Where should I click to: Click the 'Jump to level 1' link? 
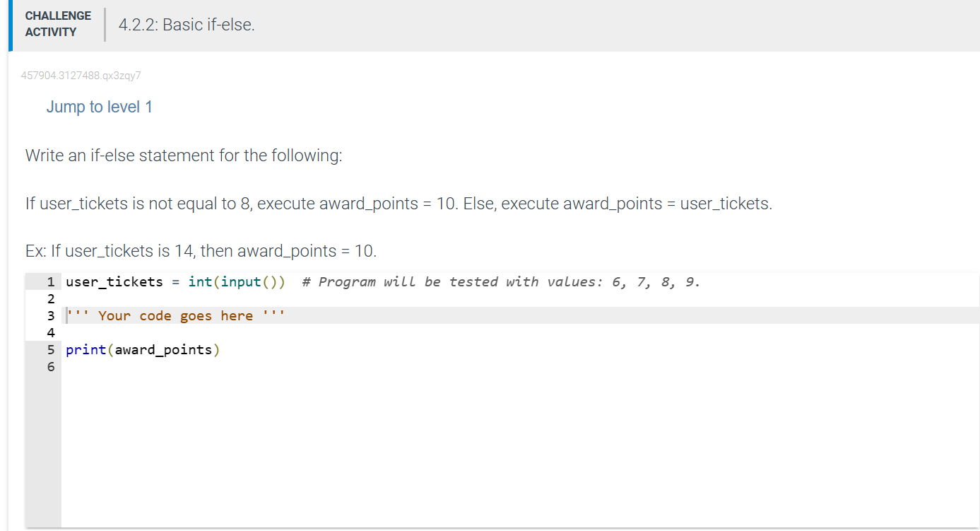(x=99, y=106)
